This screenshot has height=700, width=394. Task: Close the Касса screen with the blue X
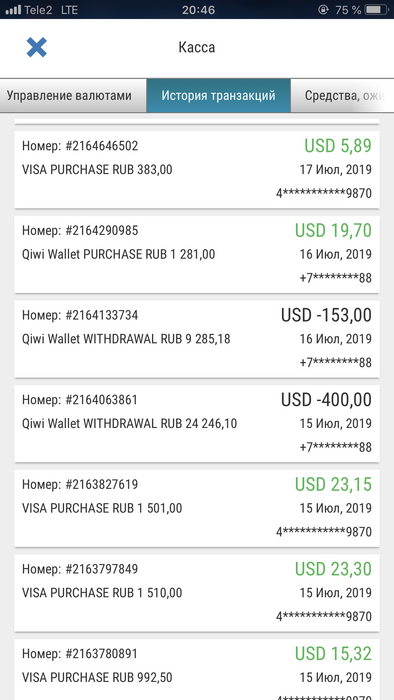37,47
